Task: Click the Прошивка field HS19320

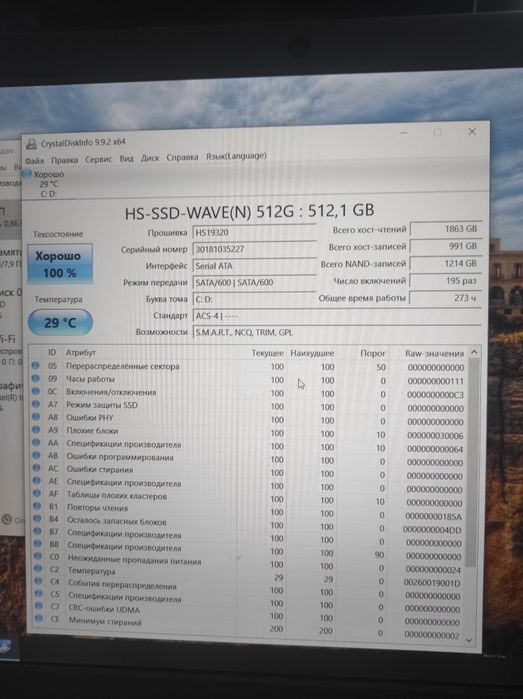Action: pyautogui.click(x=254, y=232)
